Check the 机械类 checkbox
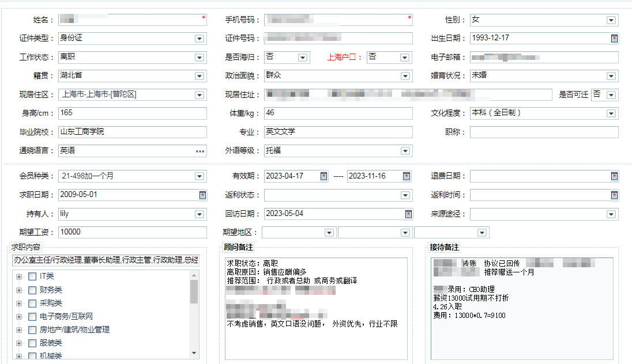The image size is (632, 364). coord(32,356)
